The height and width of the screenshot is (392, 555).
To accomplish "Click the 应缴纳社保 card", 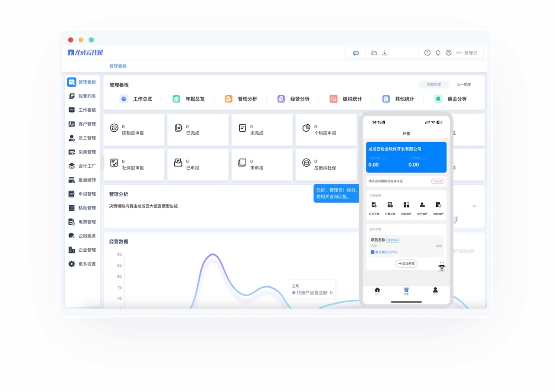I will (326, 165).
